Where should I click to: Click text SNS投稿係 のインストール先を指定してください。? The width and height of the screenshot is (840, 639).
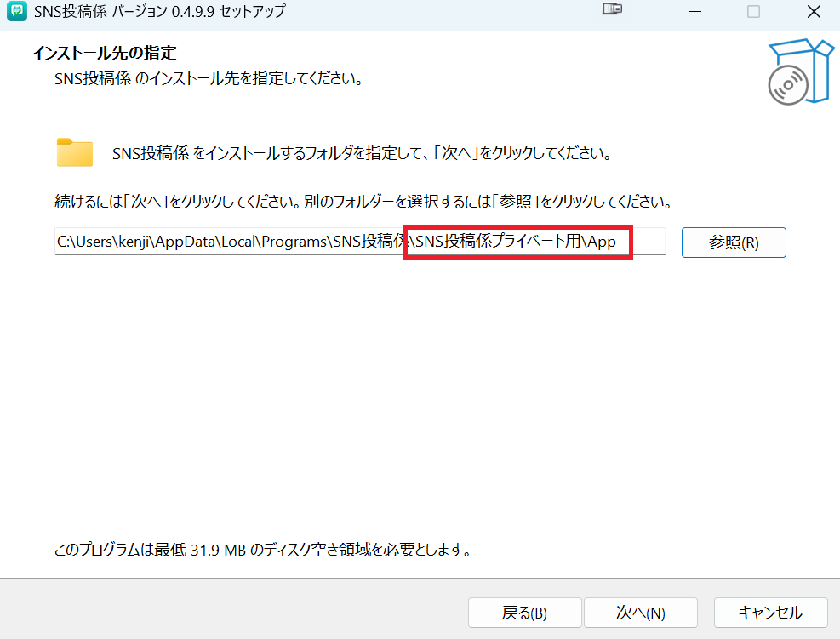pyautogui.click(x=209, y=79)
